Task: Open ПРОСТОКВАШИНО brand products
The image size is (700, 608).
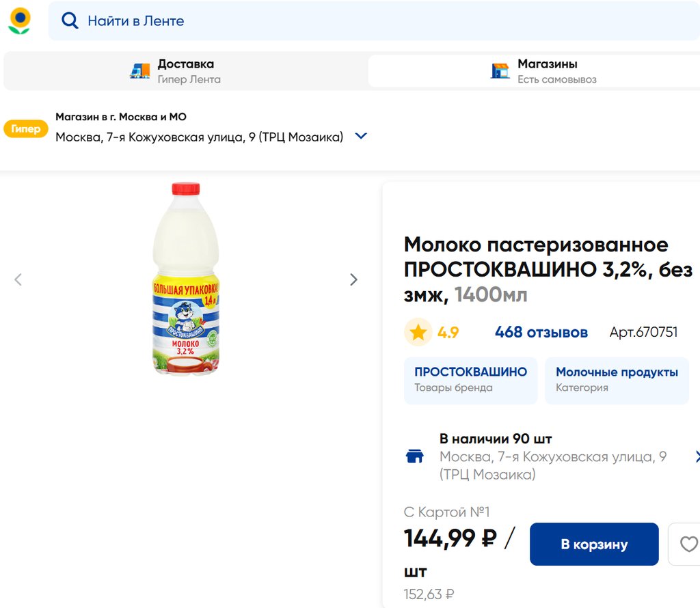Action: coord(470,380)
